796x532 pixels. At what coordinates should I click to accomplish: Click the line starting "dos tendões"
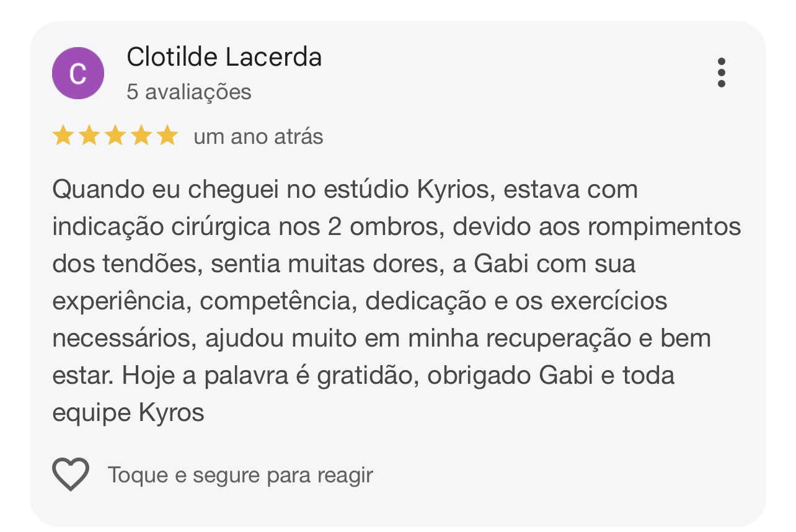[344, 264]
